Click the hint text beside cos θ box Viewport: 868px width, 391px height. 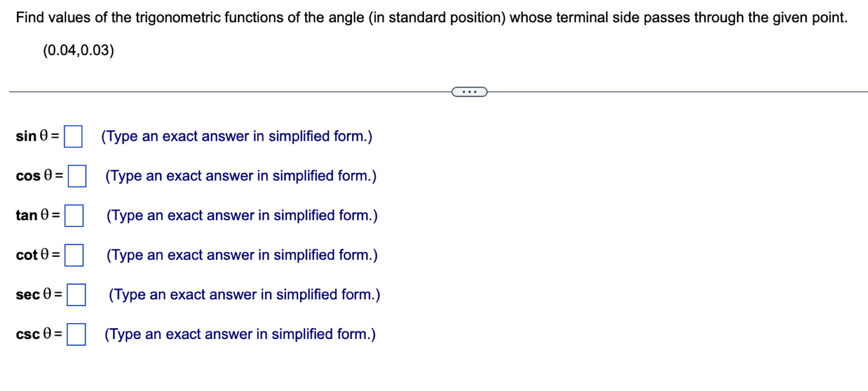click(x=240, y=176)
